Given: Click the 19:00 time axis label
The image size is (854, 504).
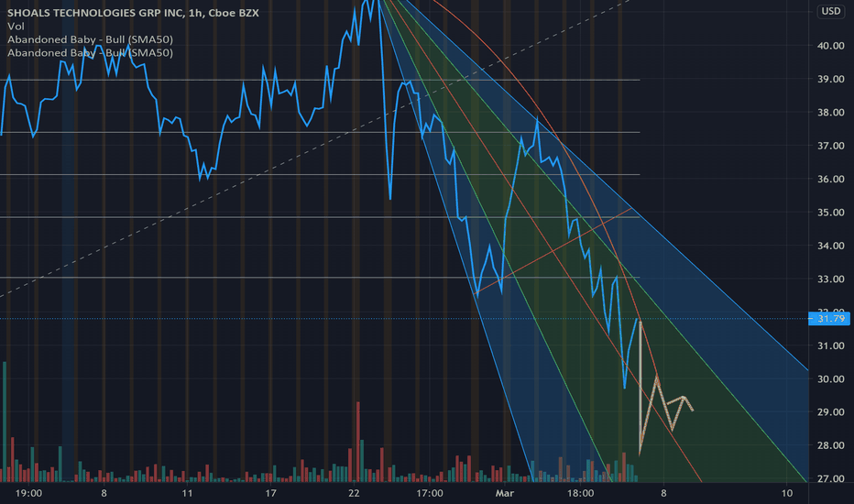Looking at the screenshot, I should [x=28, y=493].
